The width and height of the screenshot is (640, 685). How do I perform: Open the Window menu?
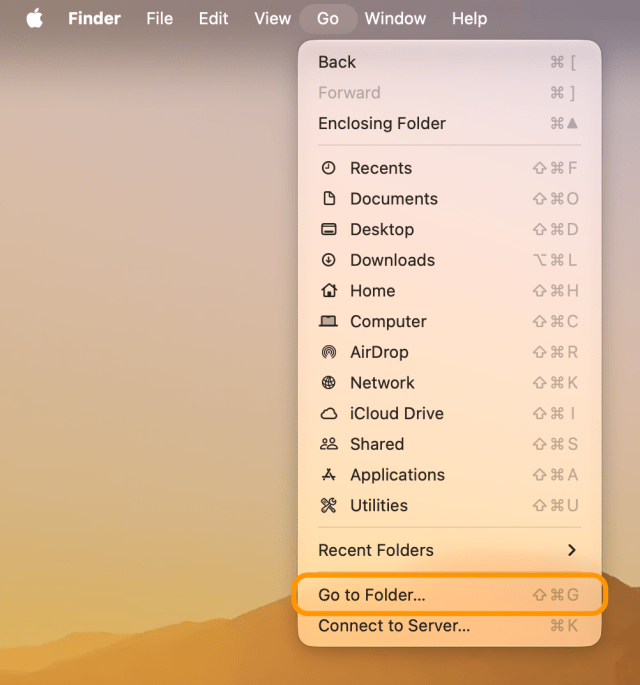[x=395, y=19]
